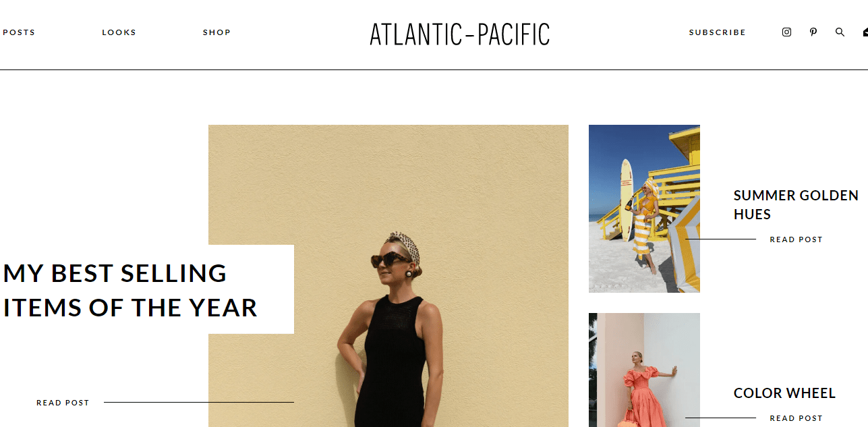Open the Looks menu item
The height and width of the screenshot is (427, 868).
tap(119, 32)
